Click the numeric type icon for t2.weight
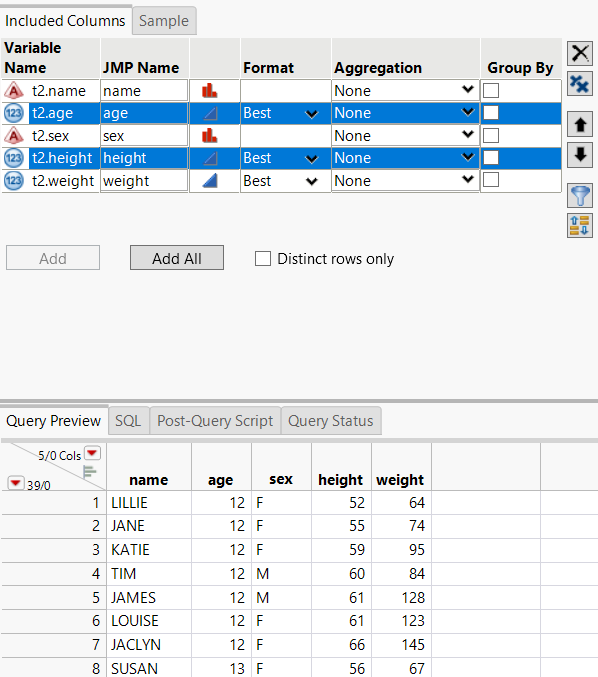Viewport: 598px width, 677px height. point(14,180)
